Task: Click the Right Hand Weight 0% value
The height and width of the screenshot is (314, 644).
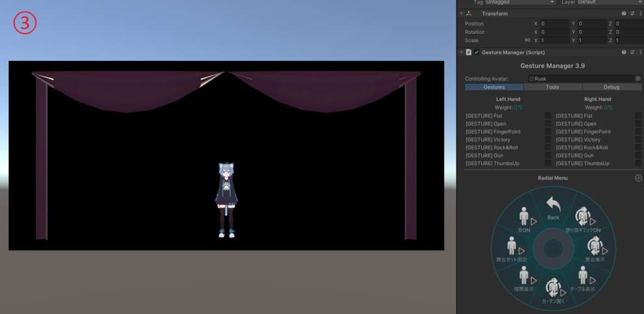Action: coord(608,107)
